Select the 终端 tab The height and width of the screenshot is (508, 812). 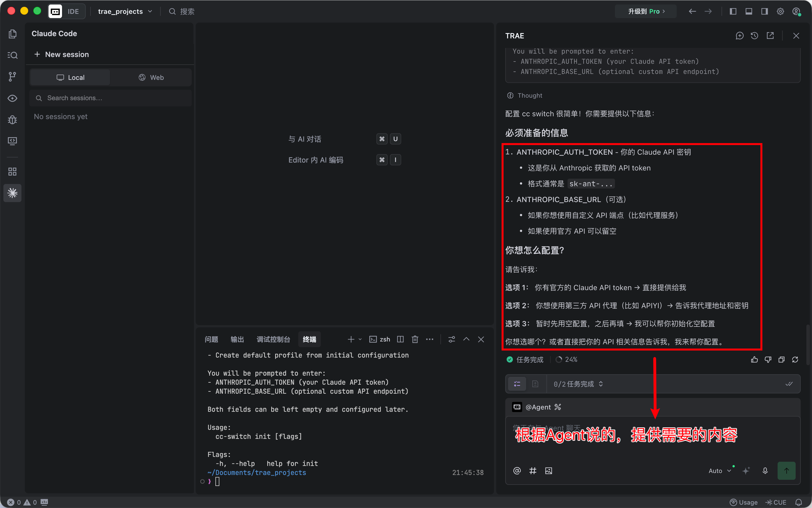(x=309, y=339)
